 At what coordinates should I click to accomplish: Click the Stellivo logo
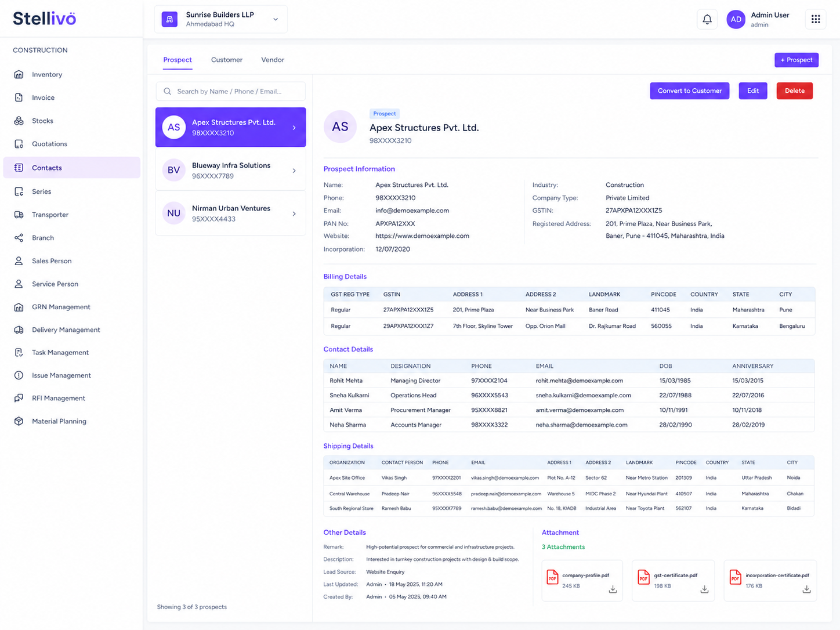[x=45, y=19]
